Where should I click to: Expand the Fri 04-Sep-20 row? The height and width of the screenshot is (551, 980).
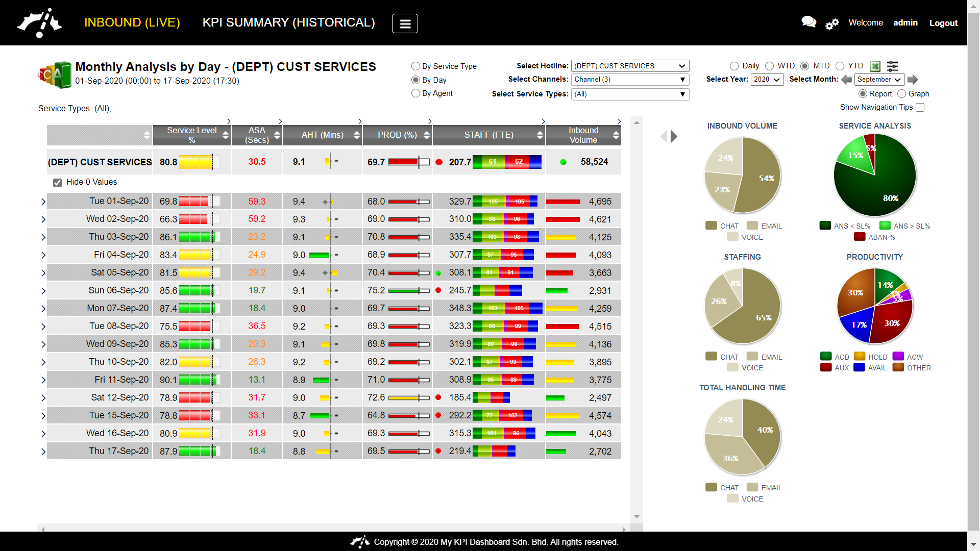(43, 255)
